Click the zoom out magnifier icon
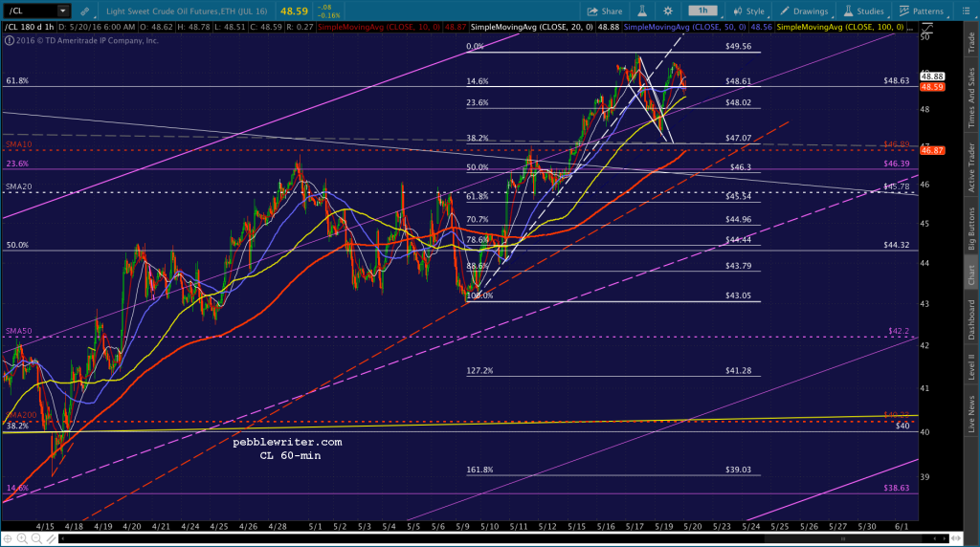Image resolution: width=980 pixels, height=547 pixels. 36,538
